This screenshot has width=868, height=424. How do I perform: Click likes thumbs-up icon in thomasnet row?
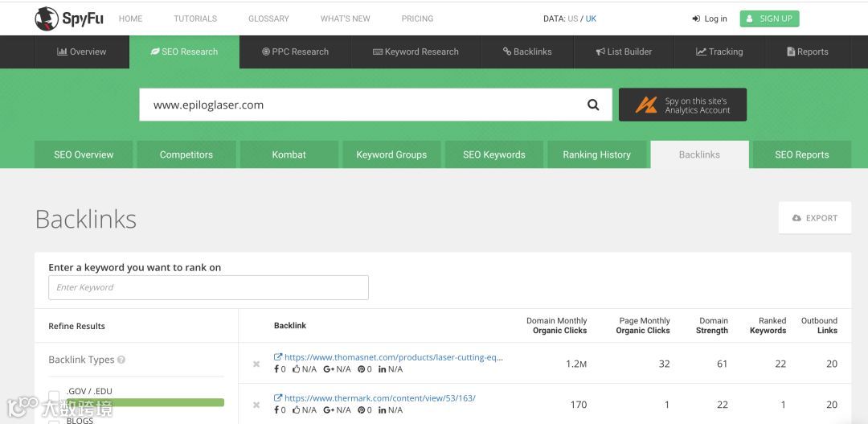click(296, 369)
